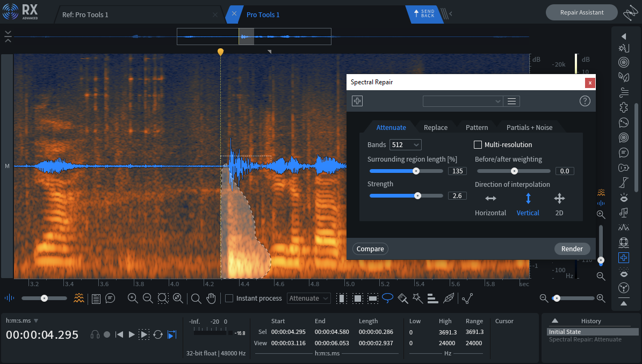Click the Send Back button
Screen dimensions: 642x364
424,13
